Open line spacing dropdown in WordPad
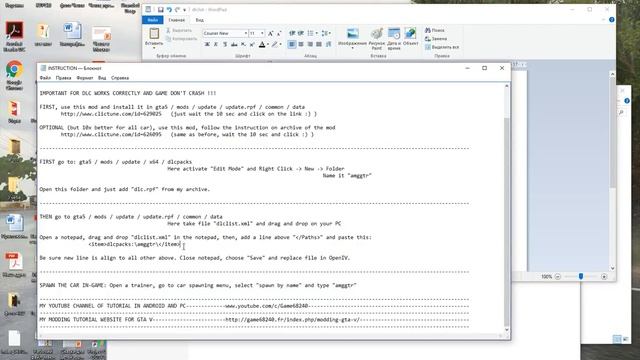640x360 pixels. pyautogui.click(x=326, y=33)
